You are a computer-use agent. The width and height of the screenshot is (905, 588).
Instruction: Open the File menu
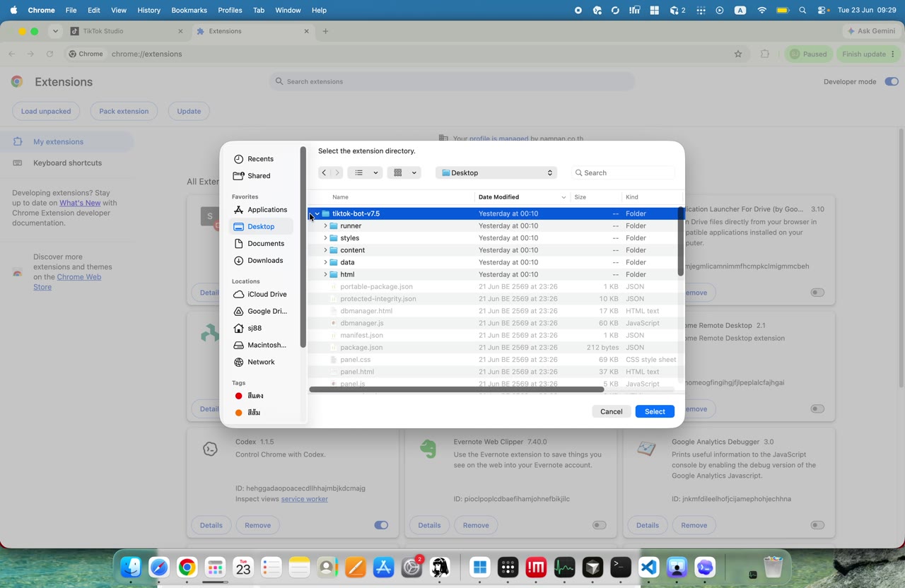tap(71, 11)
